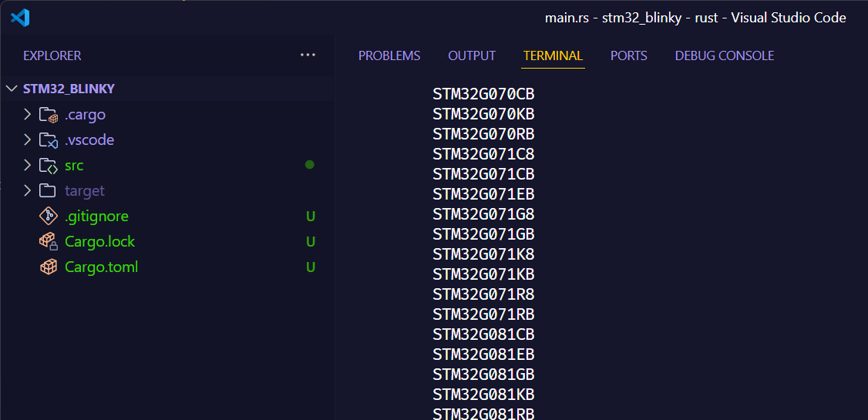Expand the src folder chevron
The width and height of the screenshot is (868, 420).
pos(28,166)
